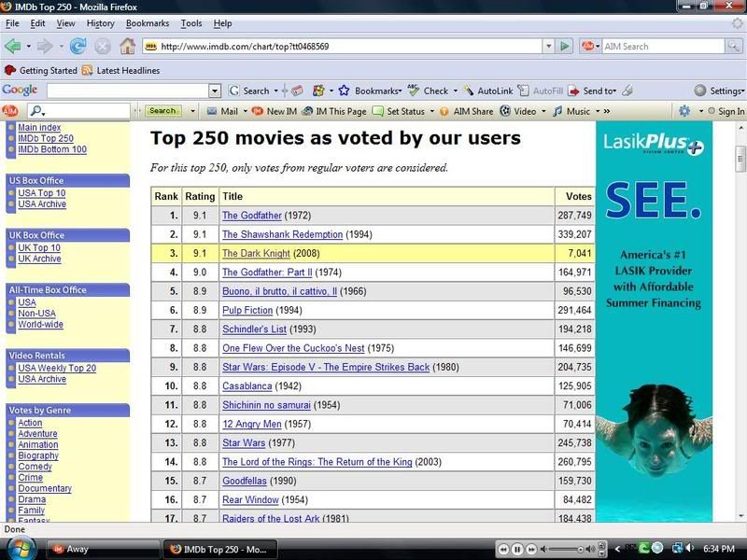Click AIM Share on the toolbar

point(466,111)
